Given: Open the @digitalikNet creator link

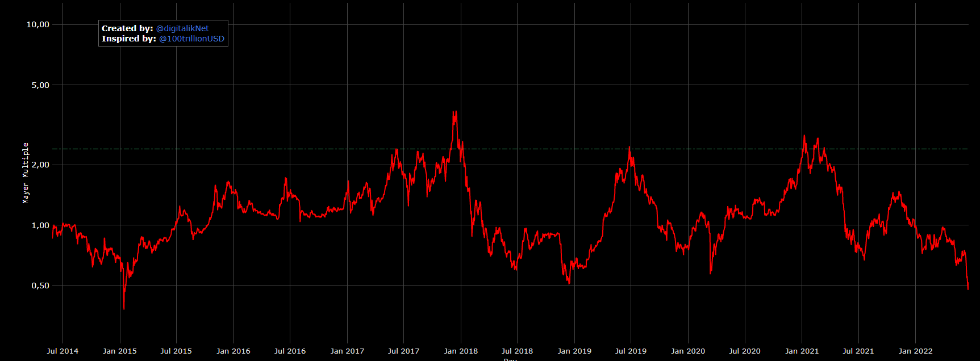Looking at the screenshot, I should [x=182, y=28].
